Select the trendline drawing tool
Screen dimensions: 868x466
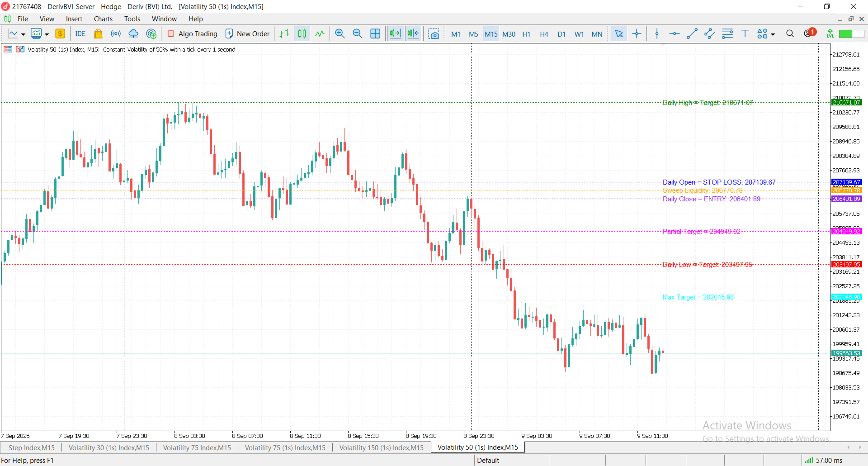692,34
